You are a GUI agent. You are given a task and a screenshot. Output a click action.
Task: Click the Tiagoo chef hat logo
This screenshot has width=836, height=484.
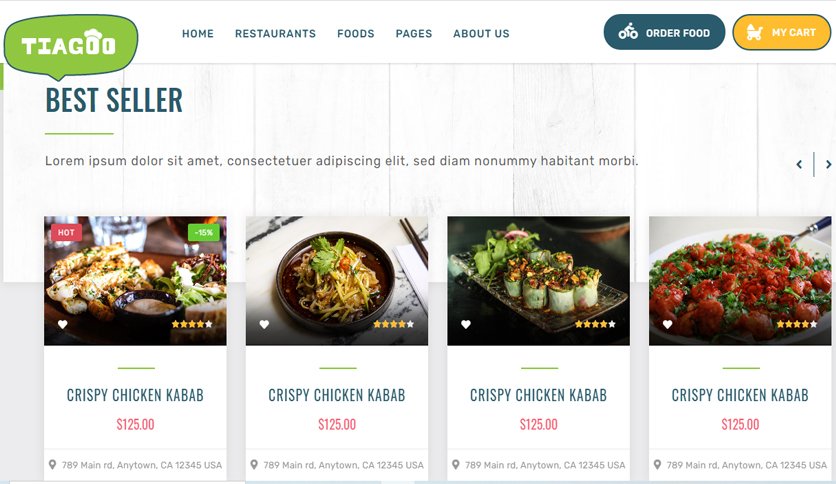point(70,46)
